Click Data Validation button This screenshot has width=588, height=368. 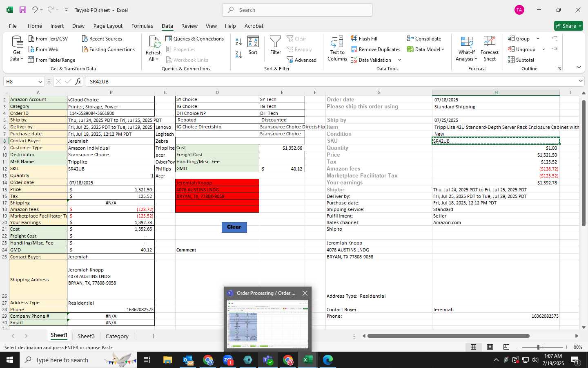click(371, 60)
